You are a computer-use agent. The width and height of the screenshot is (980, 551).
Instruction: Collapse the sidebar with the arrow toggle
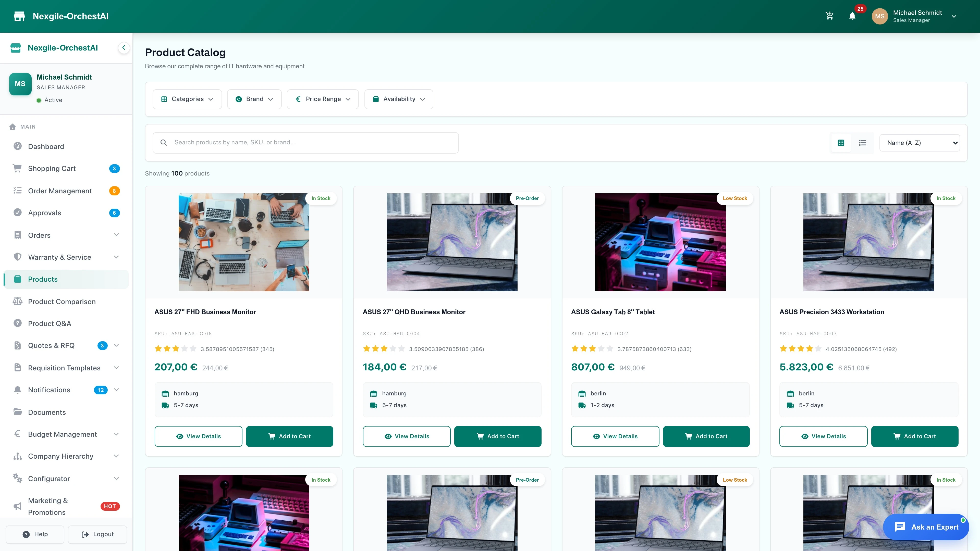pyautogui.click(x=124, y=47)
